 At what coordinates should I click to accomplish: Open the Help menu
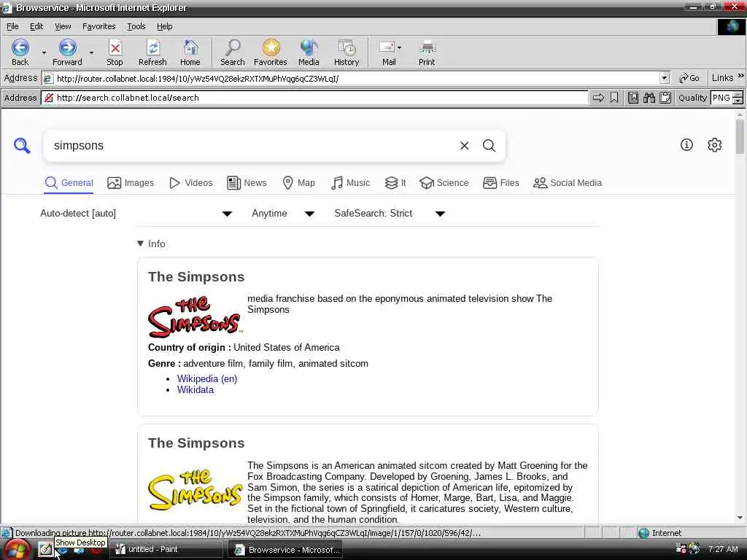coord(165,27)
